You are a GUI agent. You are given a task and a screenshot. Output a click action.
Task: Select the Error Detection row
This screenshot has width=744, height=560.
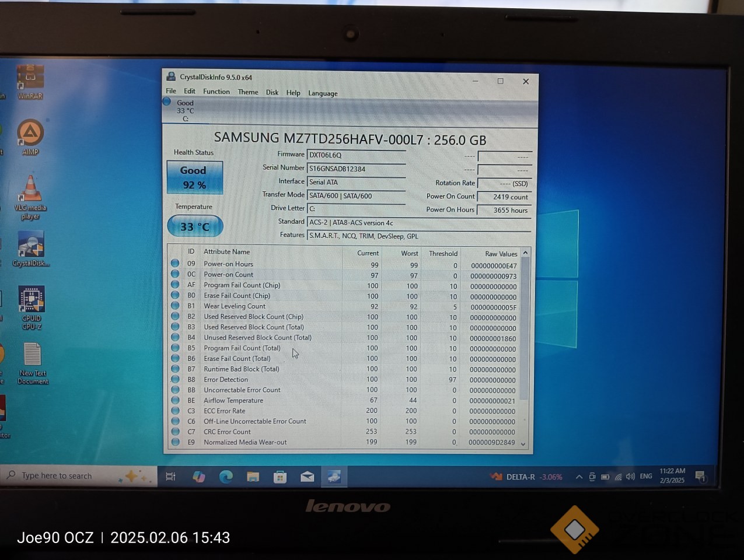[x=344, y=380]
